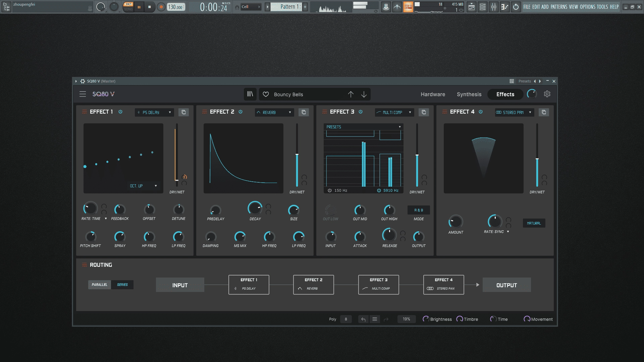Switch to Effects tab

click(505, 95)
